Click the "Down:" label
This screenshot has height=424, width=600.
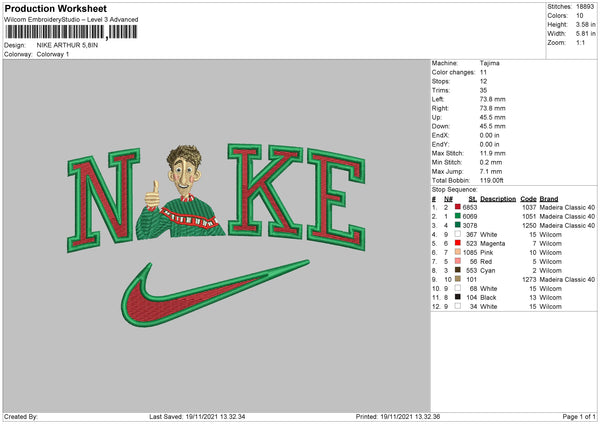tap(441, 126)
